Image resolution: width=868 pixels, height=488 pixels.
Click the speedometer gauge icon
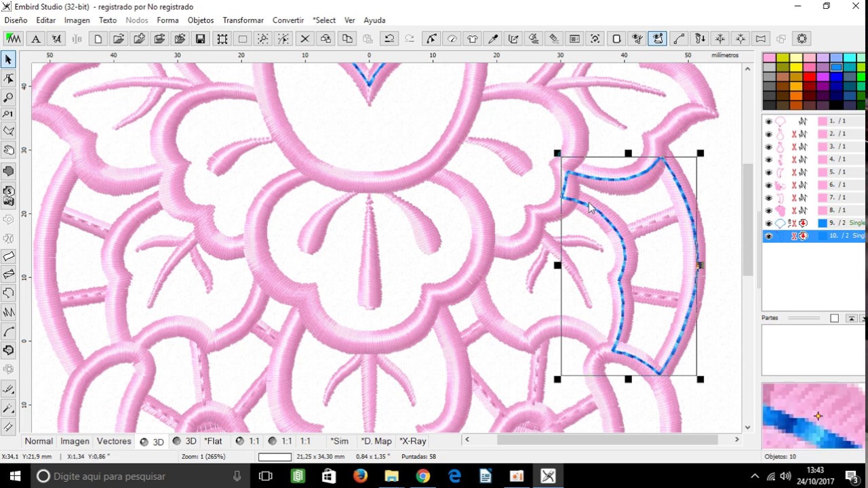pos(452,39)
